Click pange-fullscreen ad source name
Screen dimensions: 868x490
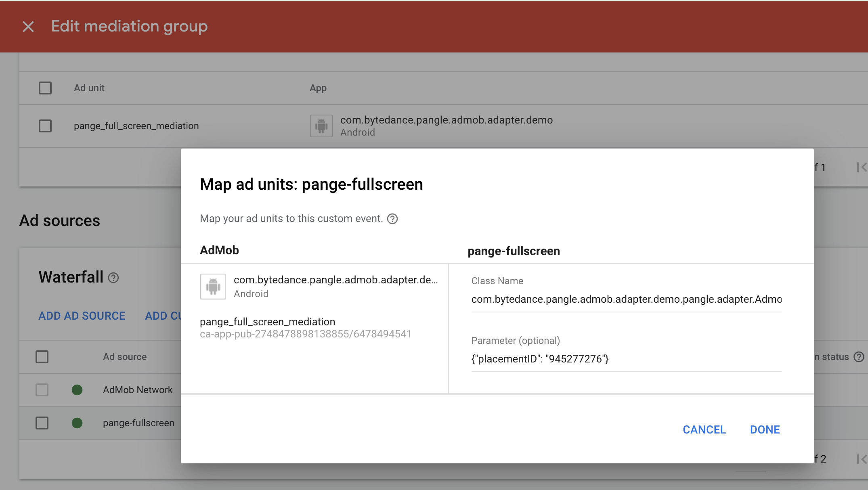138,423
